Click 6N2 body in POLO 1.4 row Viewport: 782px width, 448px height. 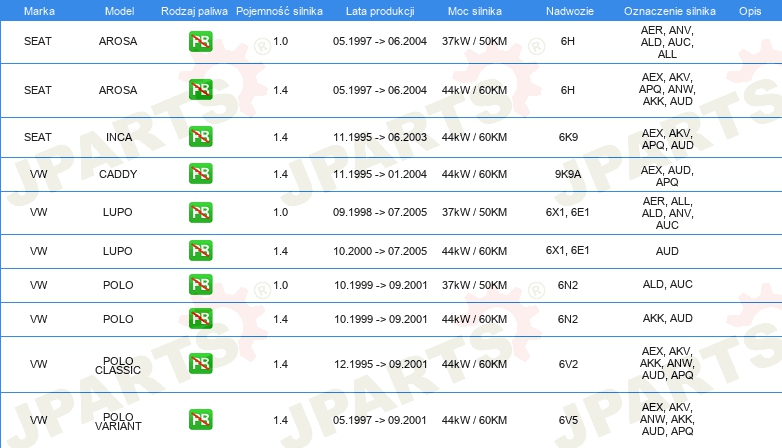(x=568, y=319)
